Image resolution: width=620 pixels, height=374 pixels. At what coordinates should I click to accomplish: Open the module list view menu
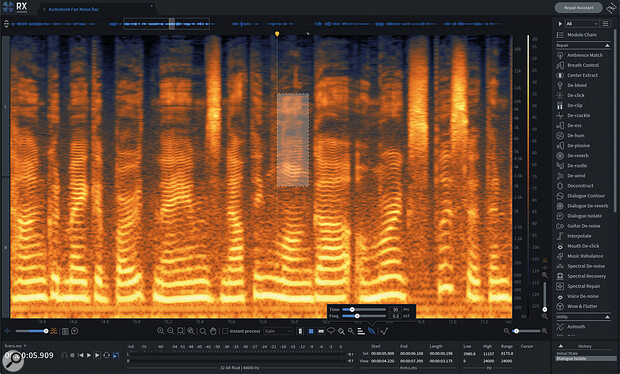605,24
